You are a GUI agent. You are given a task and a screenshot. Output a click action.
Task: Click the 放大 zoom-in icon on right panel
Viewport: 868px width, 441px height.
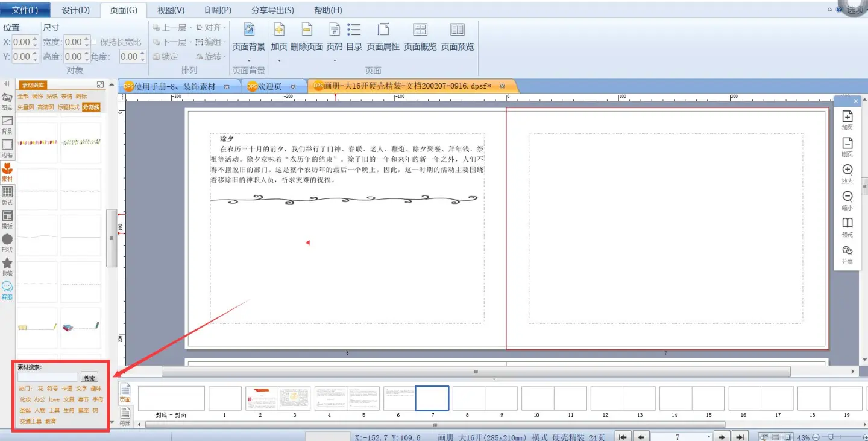[847, 173]
